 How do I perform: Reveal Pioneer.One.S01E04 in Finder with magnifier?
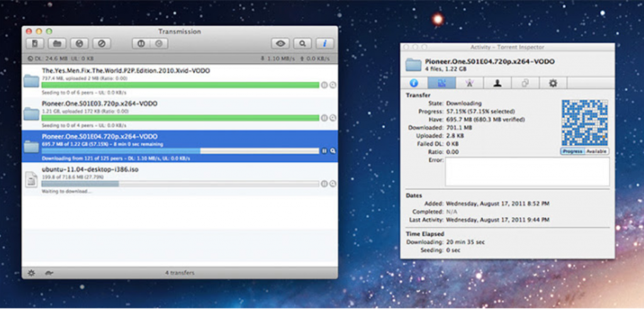click(332, 151)
